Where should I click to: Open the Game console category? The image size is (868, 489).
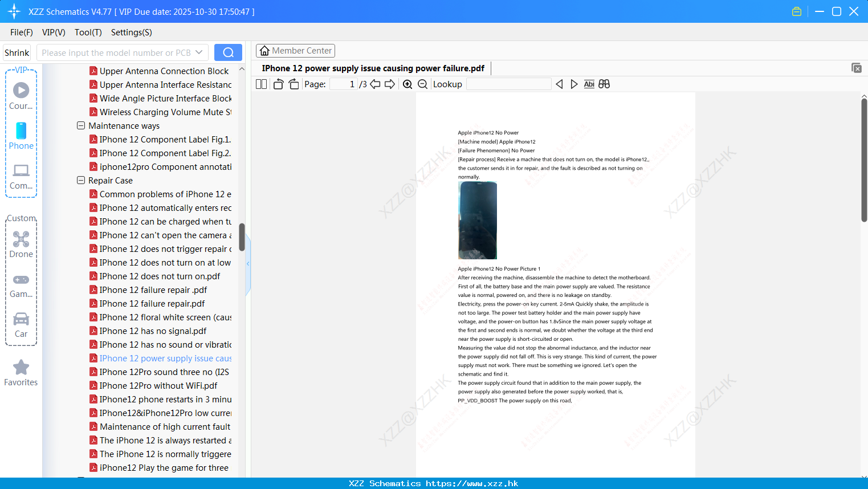coord(21,285)
